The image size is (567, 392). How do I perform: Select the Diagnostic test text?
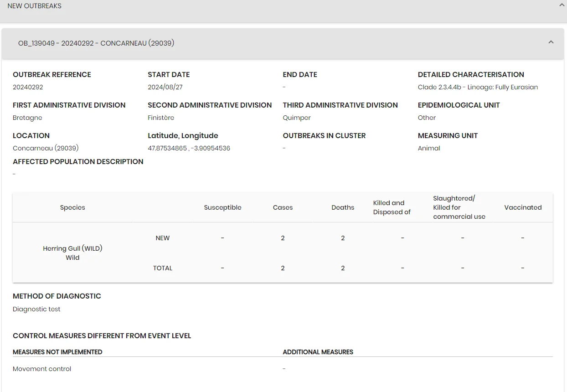click(36, 309)
